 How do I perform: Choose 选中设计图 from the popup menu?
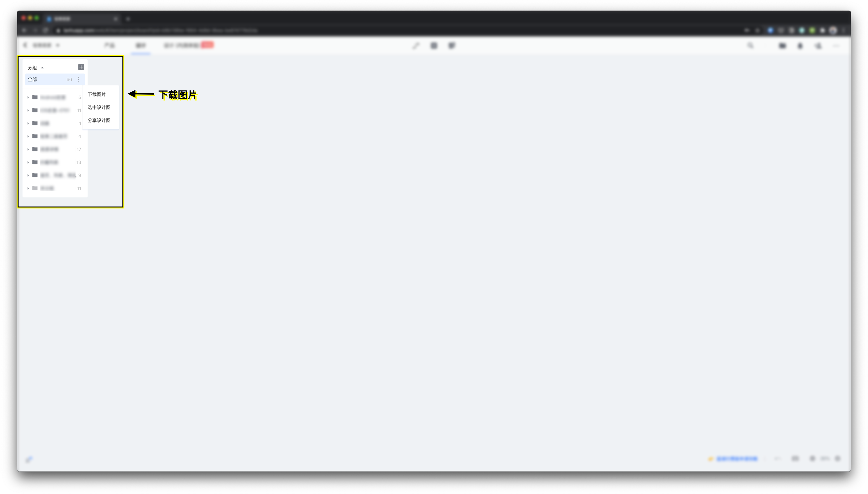[x=99, y=107]
